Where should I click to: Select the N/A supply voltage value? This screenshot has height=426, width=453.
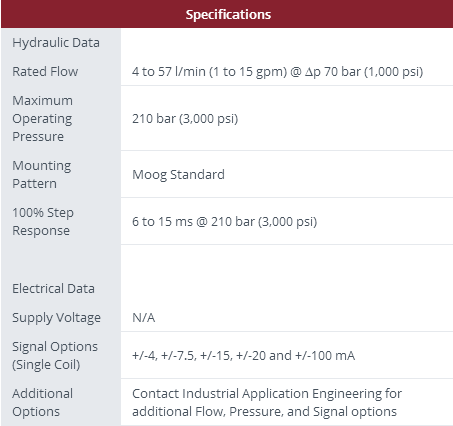144,318
